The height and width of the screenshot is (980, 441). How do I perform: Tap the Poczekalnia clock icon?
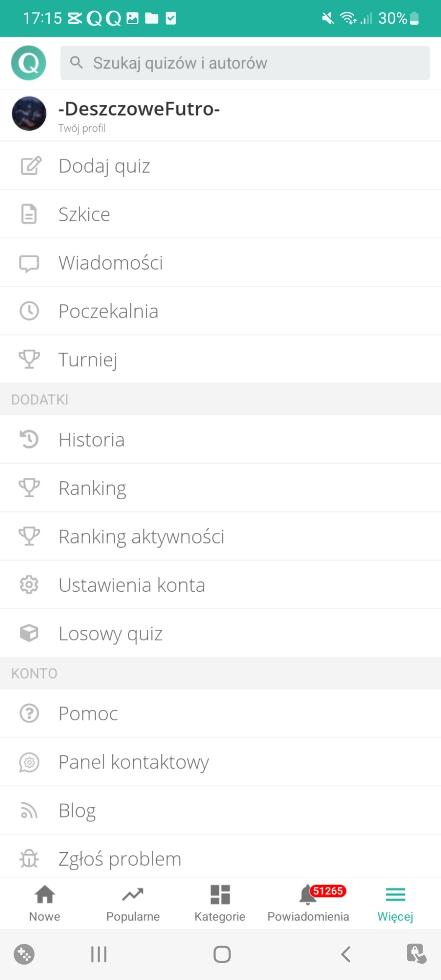[x=29, y=311]
